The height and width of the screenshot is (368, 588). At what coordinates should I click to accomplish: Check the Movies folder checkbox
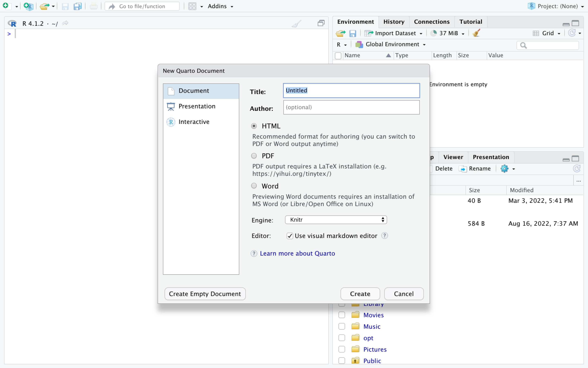point(342,315)
